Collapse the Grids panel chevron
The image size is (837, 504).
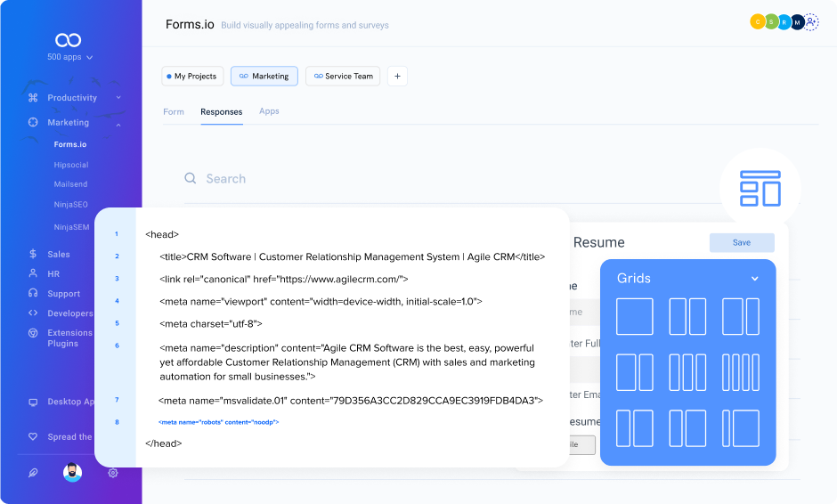point(755,279)
